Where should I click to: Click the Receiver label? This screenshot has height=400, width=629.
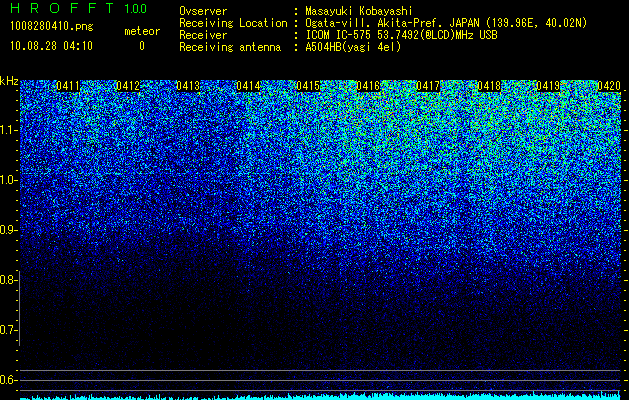click(x=203, y=35)
